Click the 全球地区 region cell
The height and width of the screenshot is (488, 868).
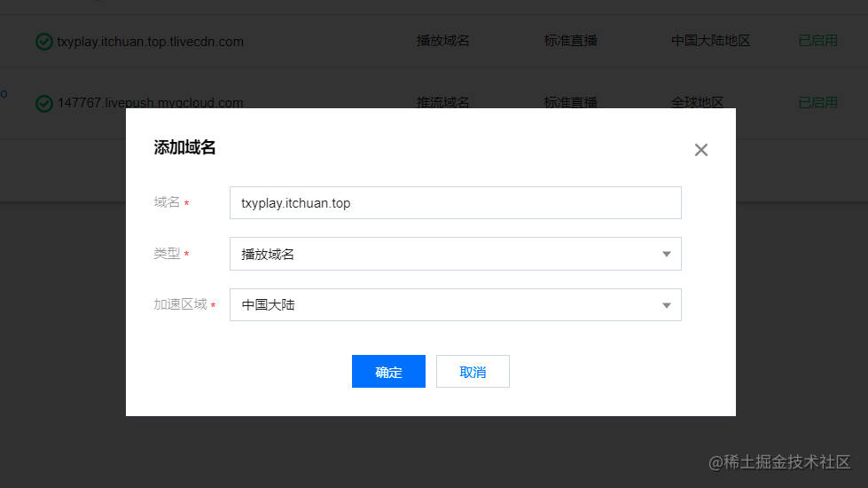point(698,103)
